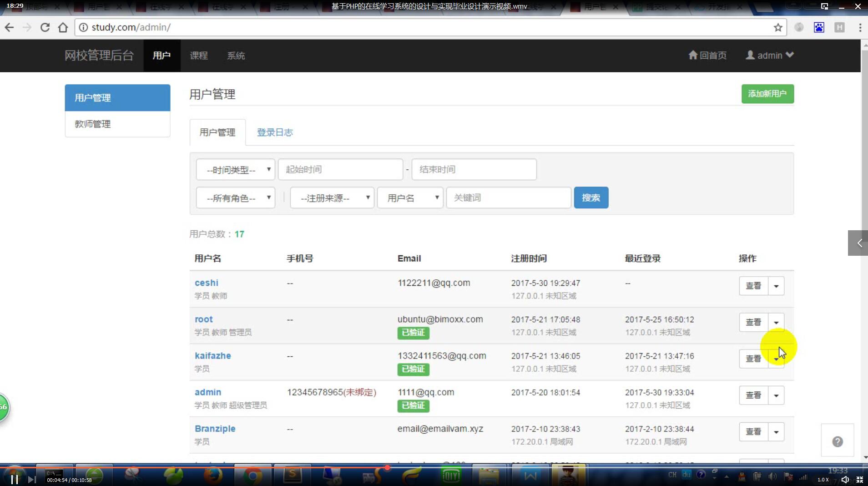
Task: Change the 1.0X playback speed
Action: coord(823,480)
